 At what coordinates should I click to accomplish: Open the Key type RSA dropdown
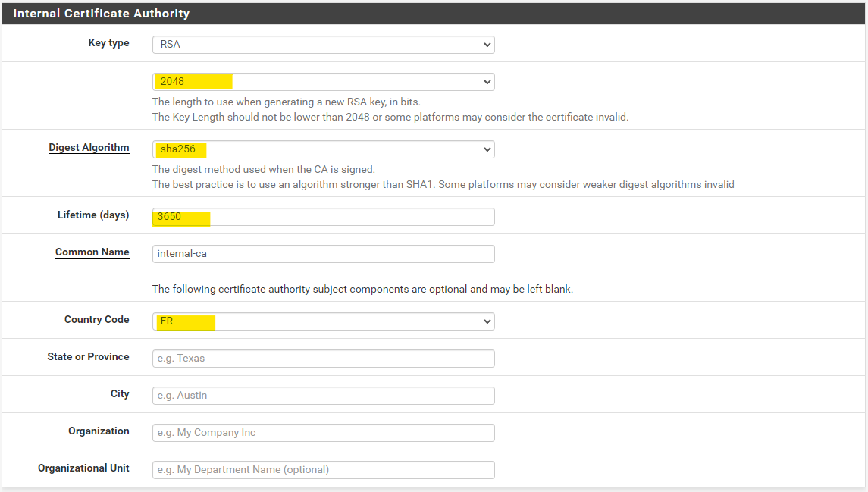[x=323, y=45]
